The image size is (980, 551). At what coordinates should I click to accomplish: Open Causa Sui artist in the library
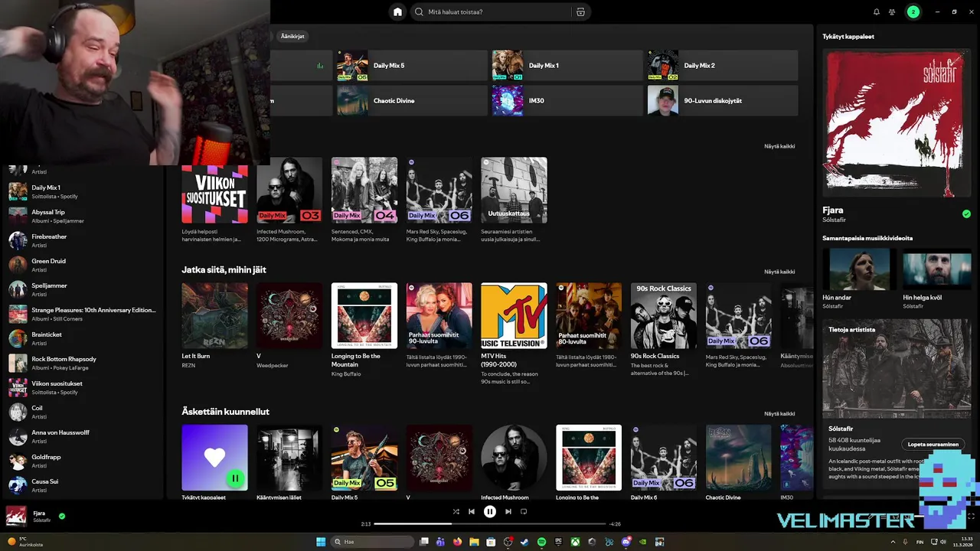click(83, 485)
